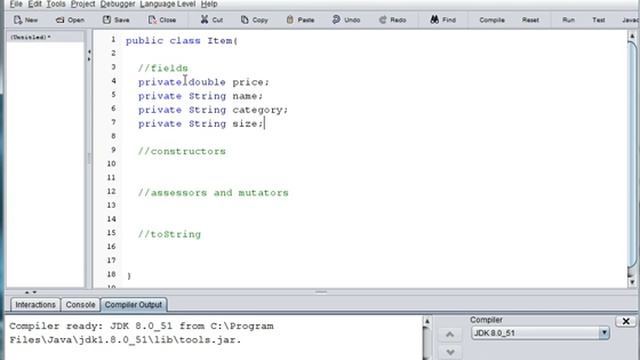Click the bottom pane divider collapse arrows
This screenshot has height=360, width=640.
[x=31, y=292]
